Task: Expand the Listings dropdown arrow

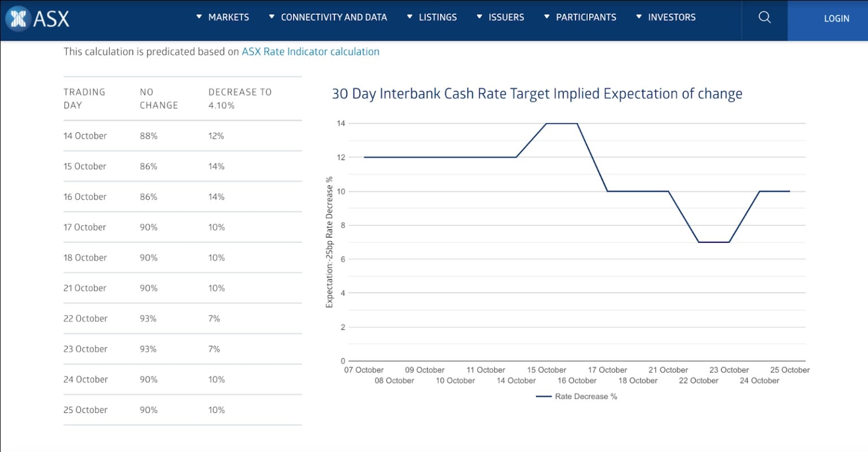Action: [x=409, y=17]
